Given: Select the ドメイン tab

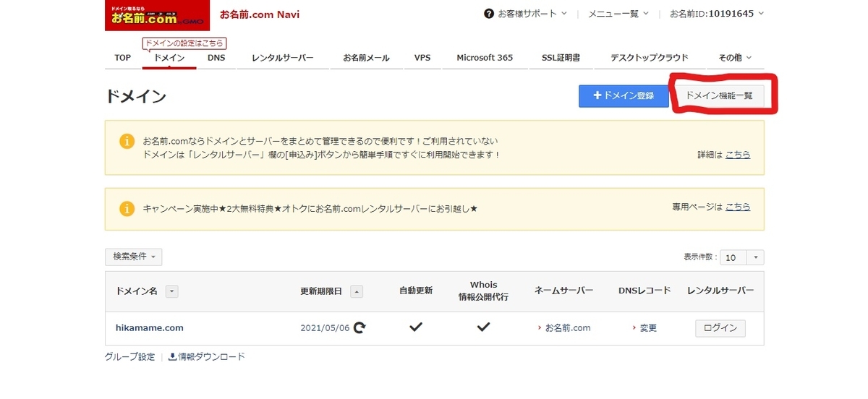Looking at the screenshot, I should (169, 58).
